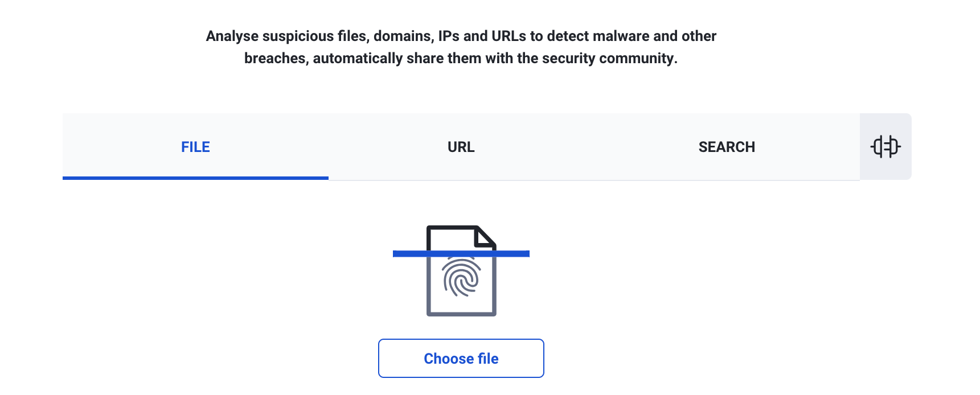Open the SEARCH tab
This screenshot has width=980, height=395.
[x=727, y=147]
